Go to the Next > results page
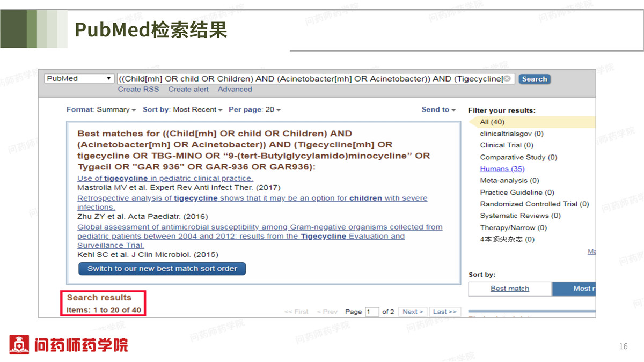 413,312
